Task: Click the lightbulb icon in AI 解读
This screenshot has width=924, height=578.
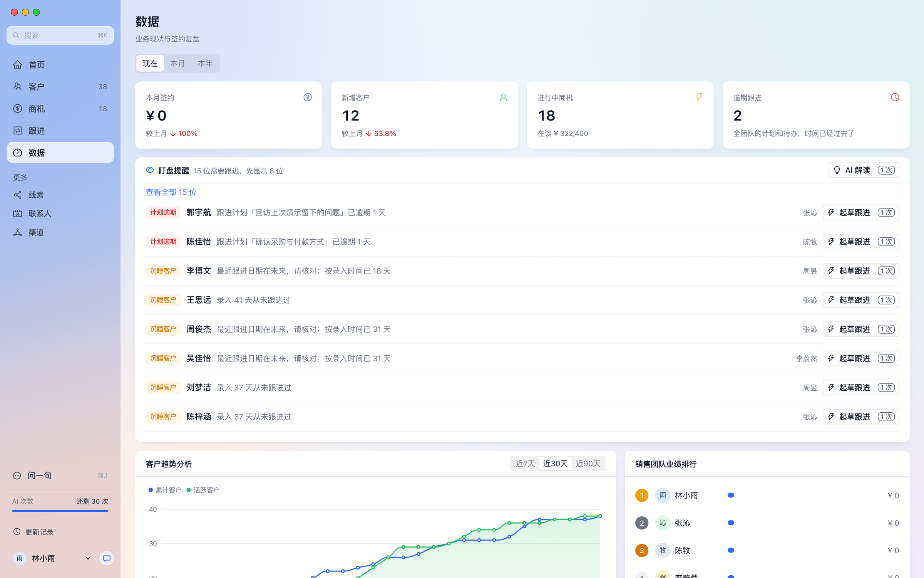Action: point(837,170)
